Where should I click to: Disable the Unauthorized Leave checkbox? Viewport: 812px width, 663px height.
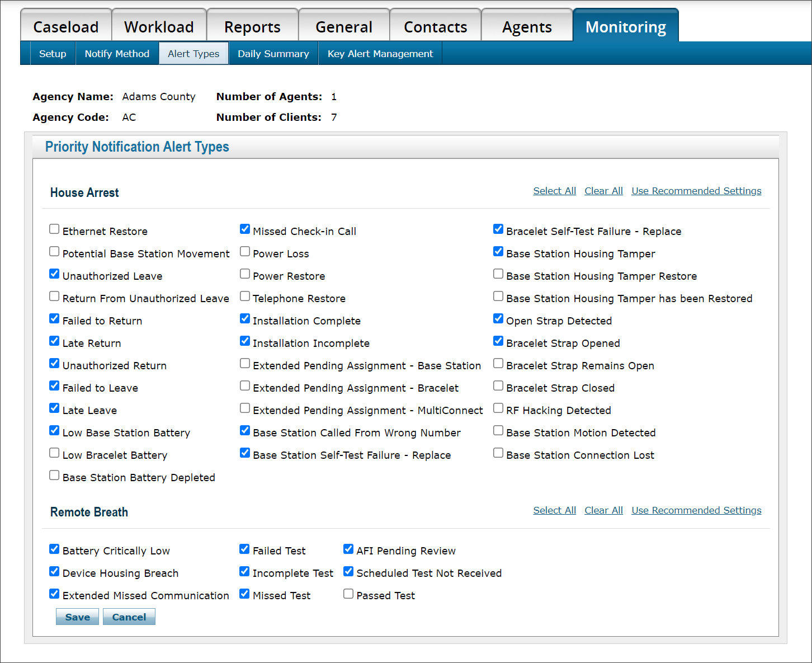pyautogui.click(x=54, y=274)
